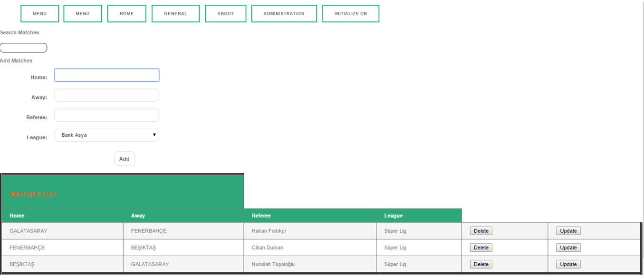Image resolution: width=644 pixels, height=278 pixels.
Task: Click Süper Lig in Nurullah Topaloğlu row
Action: tap(395, 264)
